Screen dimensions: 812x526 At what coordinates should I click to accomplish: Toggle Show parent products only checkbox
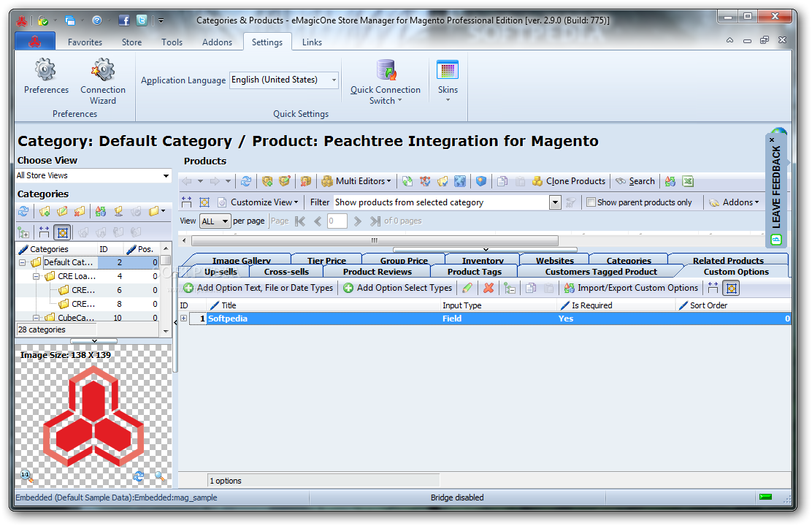click(x=591, y=202)
